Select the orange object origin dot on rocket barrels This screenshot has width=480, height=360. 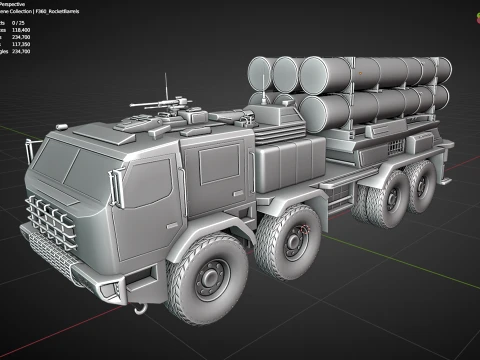click(x=360, y=73)
